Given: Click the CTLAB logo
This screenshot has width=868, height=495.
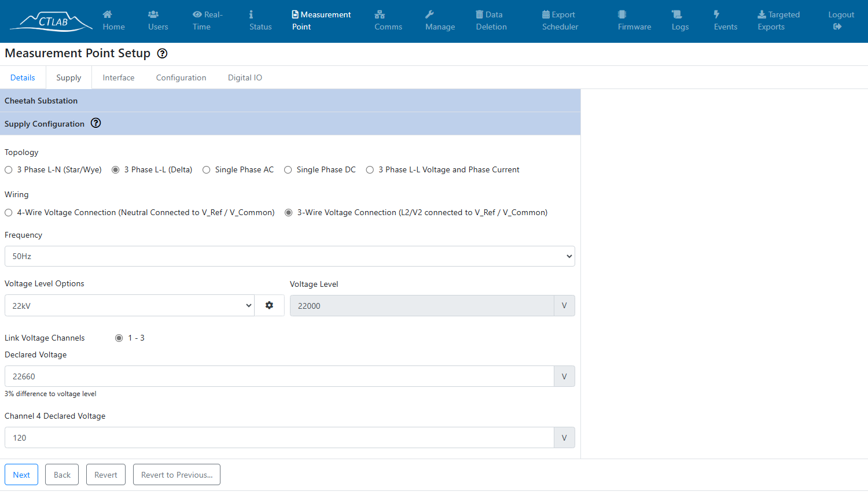Looking at the screenshot, I should coord(51,21).
